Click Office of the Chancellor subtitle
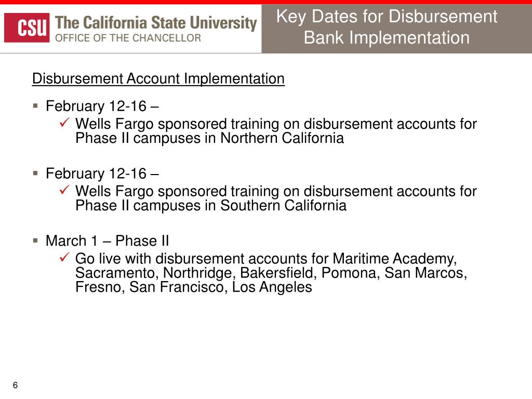Viewport: 532px width, 399px height. point(128,38)
